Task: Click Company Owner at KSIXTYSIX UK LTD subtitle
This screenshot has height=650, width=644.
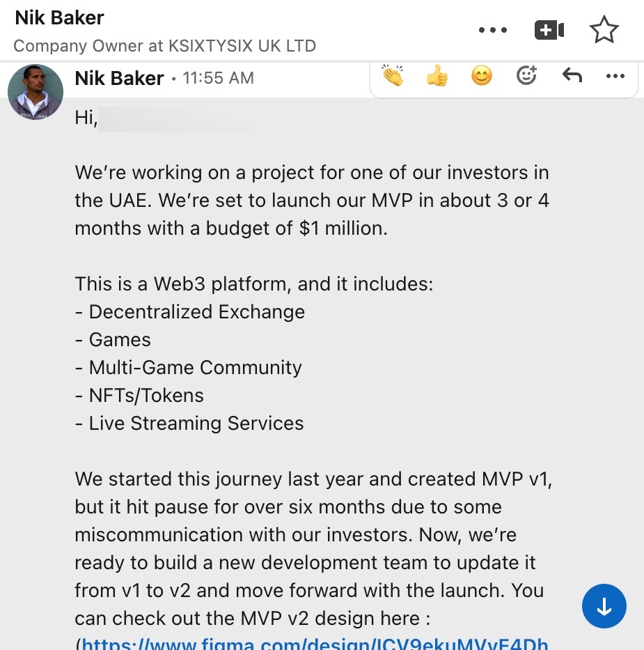Action: click(x=164, y=46)
